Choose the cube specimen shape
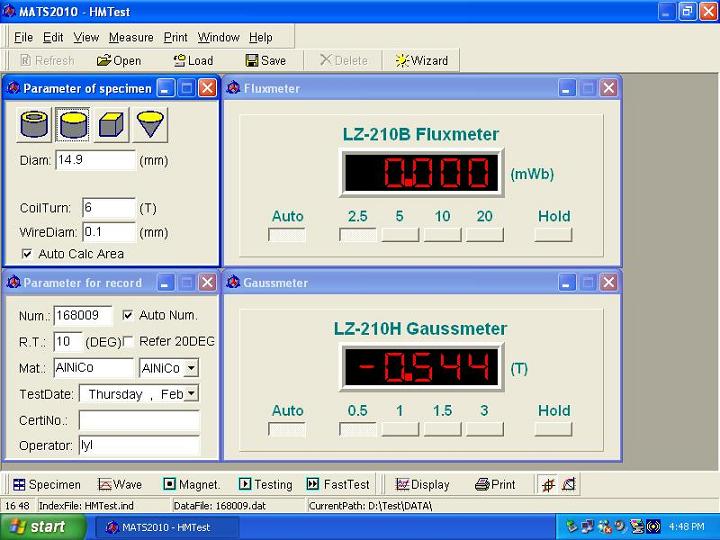Image resolution: width=720 pixels, height=540 pixels. pos(111,125)
